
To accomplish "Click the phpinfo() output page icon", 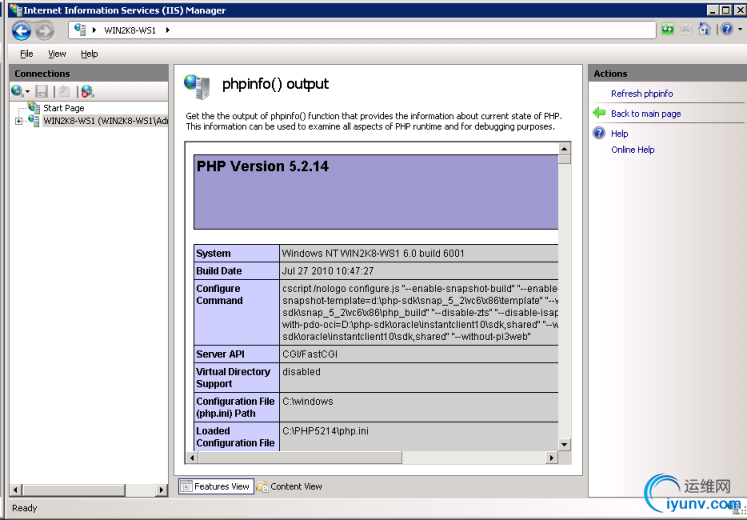I will pos(197,87).
